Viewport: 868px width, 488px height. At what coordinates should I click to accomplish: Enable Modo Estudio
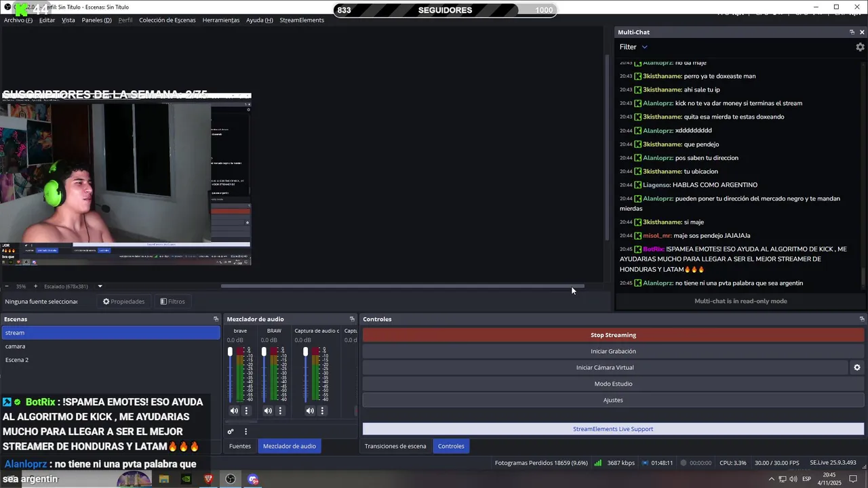[613, 384]
